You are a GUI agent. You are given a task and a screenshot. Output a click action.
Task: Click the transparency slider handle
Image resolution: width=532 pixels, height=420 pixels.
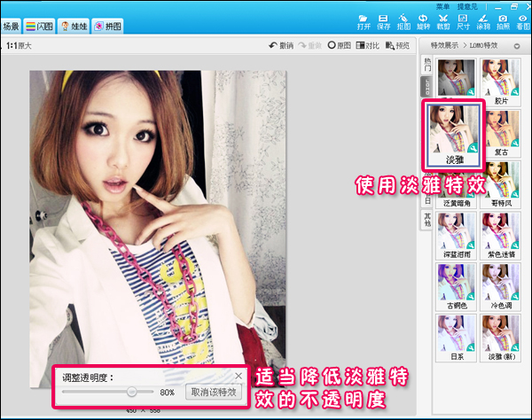pos(131,391)
